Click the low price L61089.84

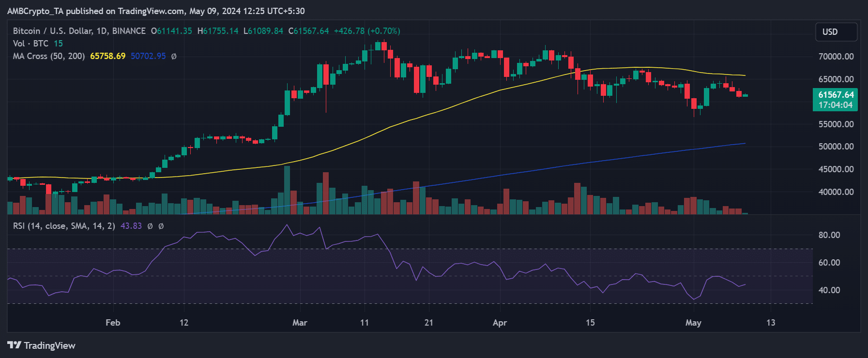click(x=263, y=31)
